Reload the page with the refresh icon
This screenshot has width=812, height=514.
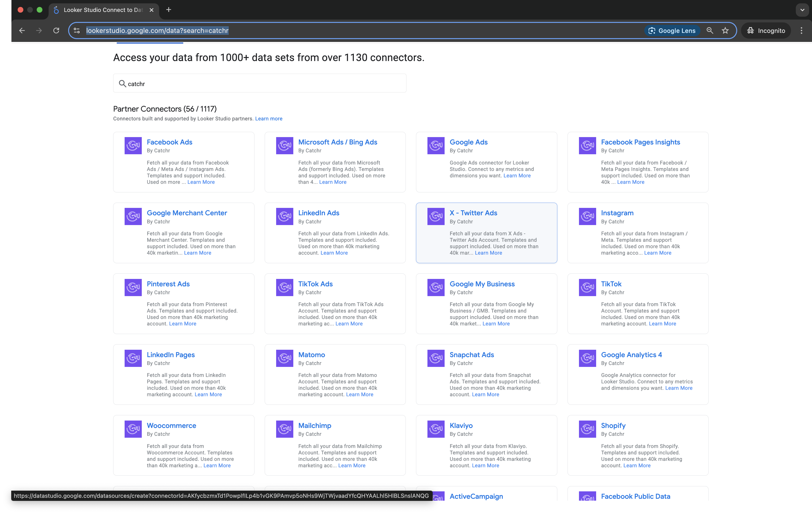coord(56,30)
